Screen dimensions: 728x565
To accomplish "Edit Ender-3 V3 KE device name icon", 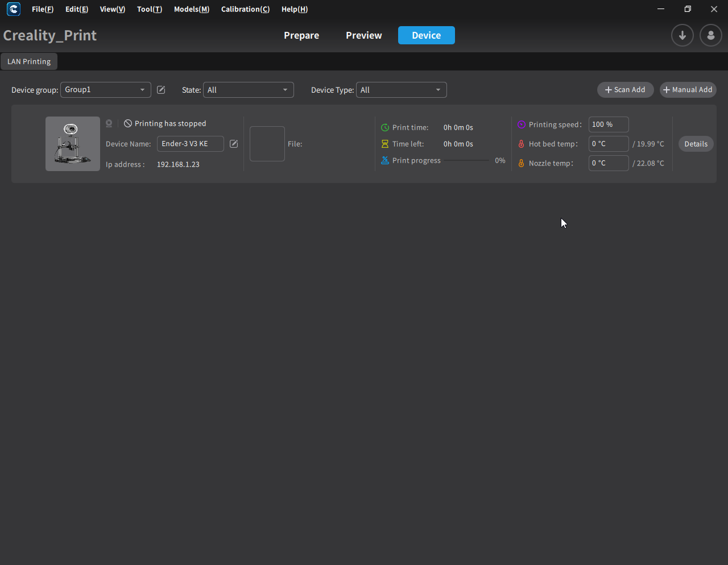I will coord(234,144).
